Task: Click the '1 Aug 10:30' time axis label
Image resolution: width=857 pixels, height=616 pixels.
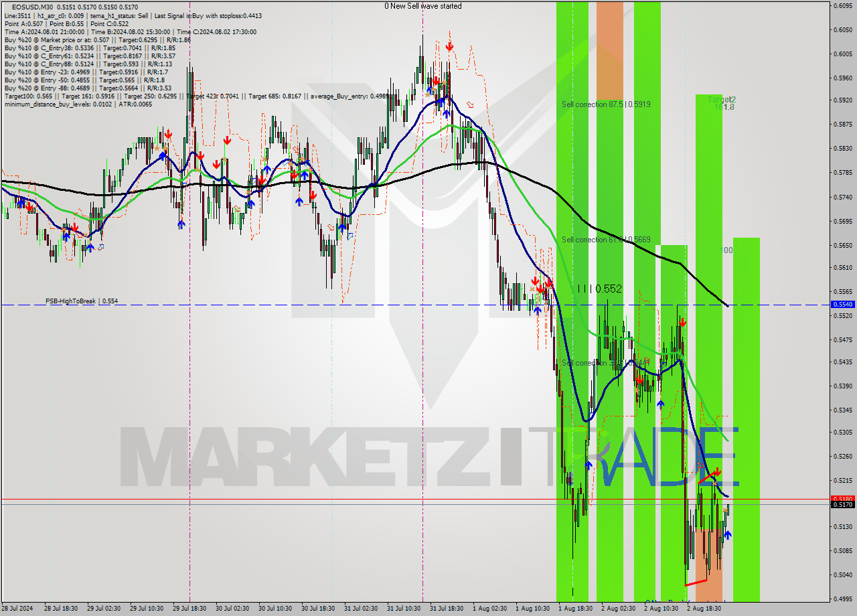Action: point(533,609)
